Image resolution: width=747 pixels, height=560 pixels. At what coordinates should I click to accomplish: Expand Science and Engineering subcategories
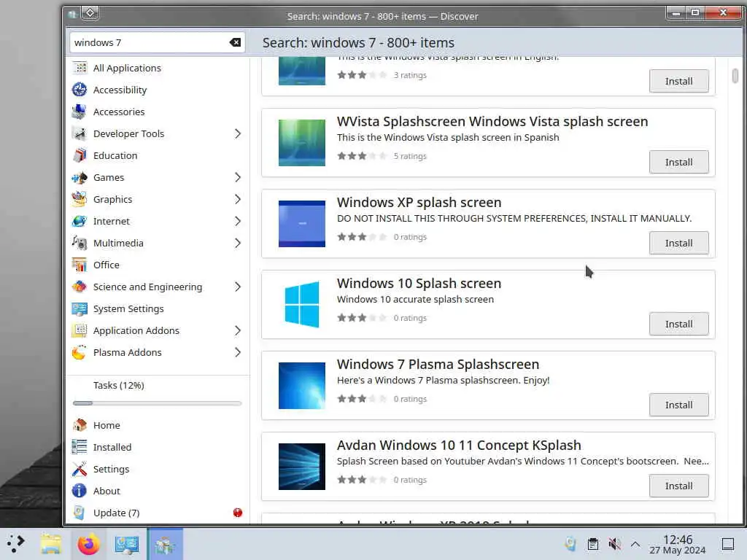238,287
